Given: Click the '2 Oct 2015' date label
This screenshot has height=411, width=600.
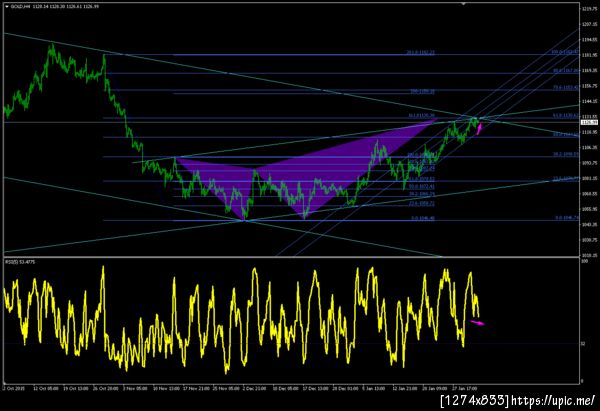Looking at the screenshot, I should (14, 388).
